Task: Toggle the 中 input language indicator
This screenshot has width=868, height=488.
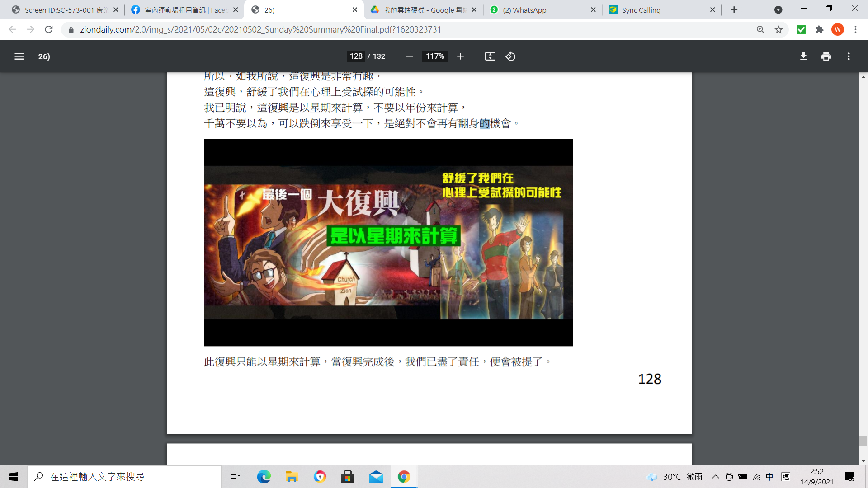Action: tap(769, 477)
